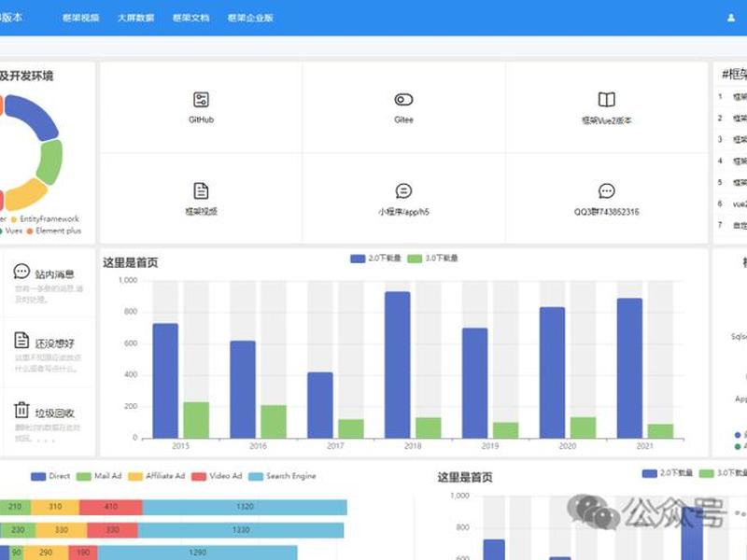Click the blue 2017 bar in the chart
Viewport: 747px width, 560px height.
click(x=320, y=405)
